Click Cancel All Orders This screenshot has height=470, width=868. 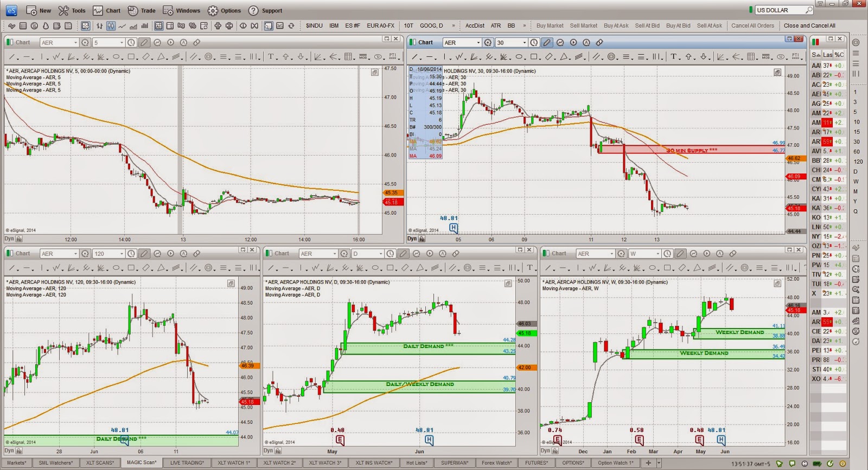752,25
